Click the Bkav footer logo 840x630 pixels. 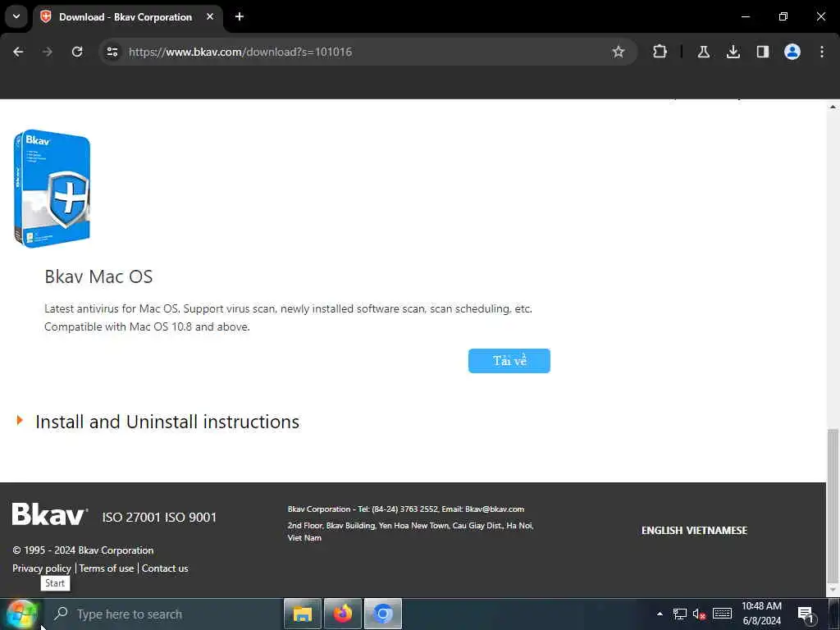point(50,514)
